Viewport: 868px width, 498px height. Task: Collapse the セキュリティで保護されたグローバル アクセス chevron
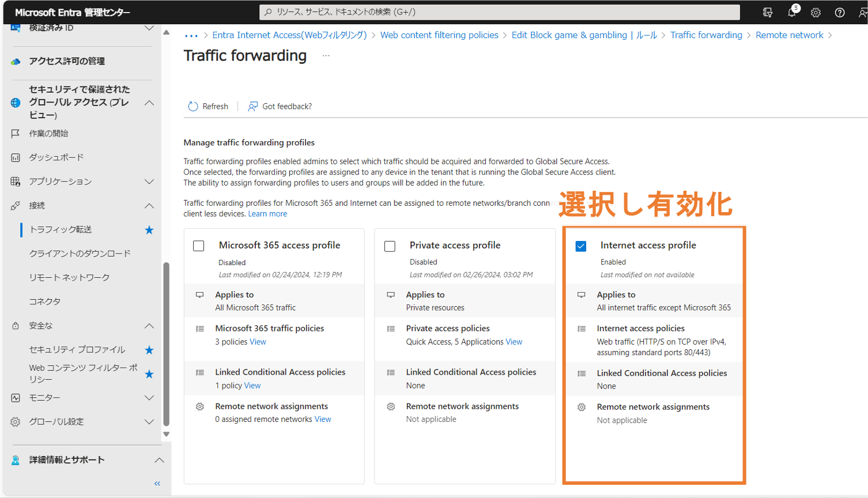149,103
